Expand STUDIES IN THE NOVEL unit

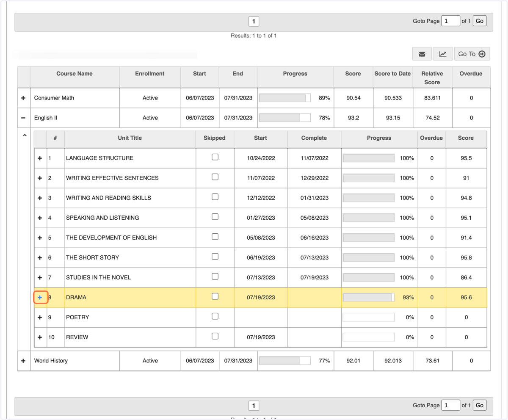coord(40,277)
